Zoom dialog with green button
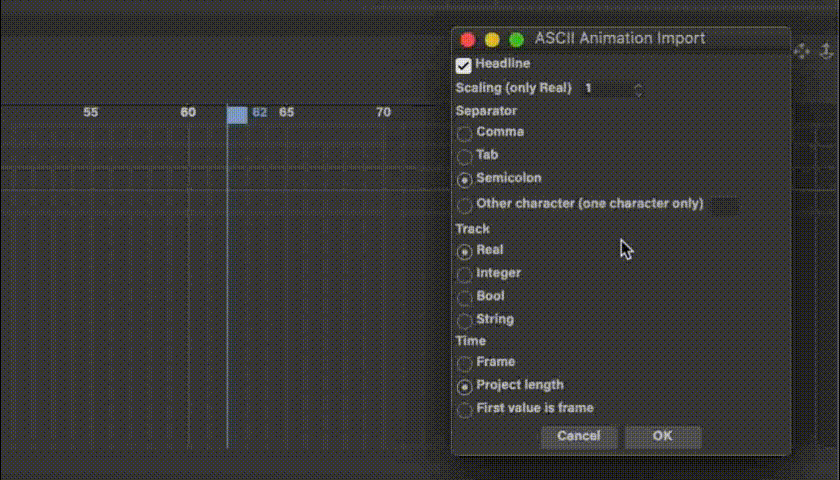 click(516, 40)
